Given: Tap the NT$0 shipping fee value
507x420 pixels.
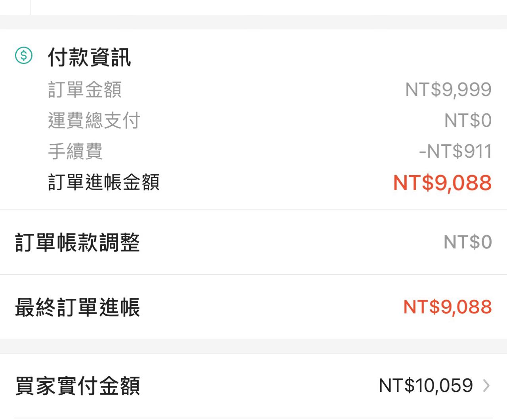Looking at the screenshot, I should click(468, 120).
